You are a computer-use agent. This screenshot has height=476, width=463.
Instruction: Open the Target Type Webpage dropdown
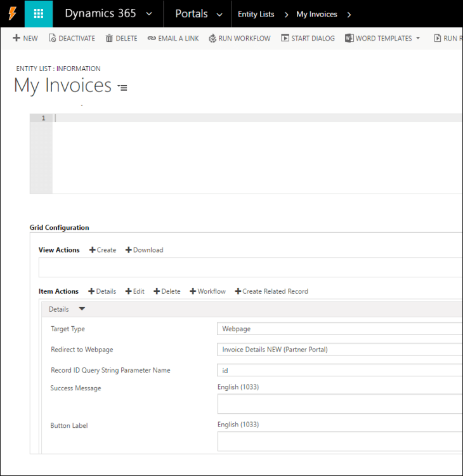click(x=339, y=329)
